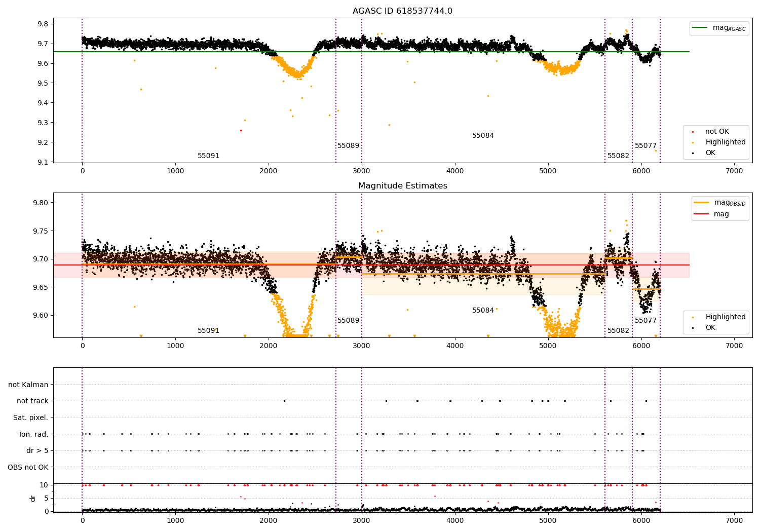The image size is (760, 532).
Task: Click the 10 tick on the dr axis
Action: pos(44,485)
